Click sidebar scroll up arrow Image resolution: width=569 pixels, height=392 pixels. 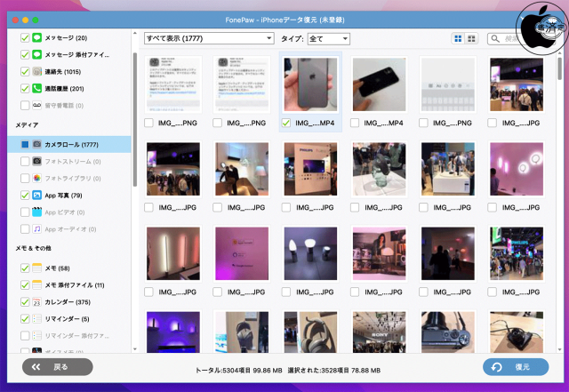click(x=135, y=34)
